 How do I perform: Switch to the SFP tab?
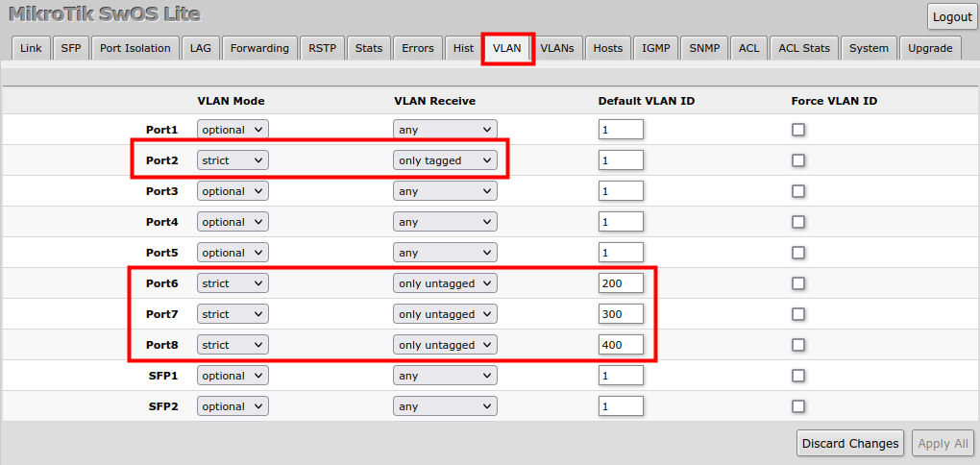tap(71, 48)
